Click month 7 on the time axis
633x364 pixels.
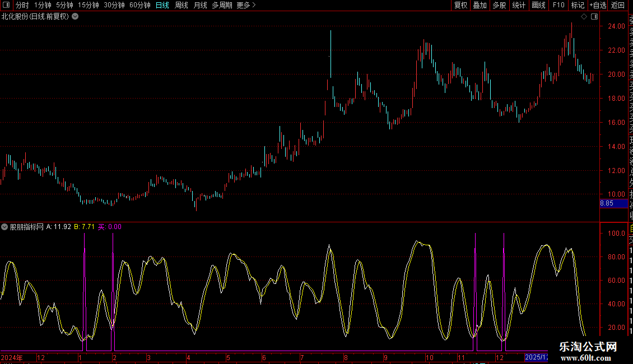click(301, 357)
